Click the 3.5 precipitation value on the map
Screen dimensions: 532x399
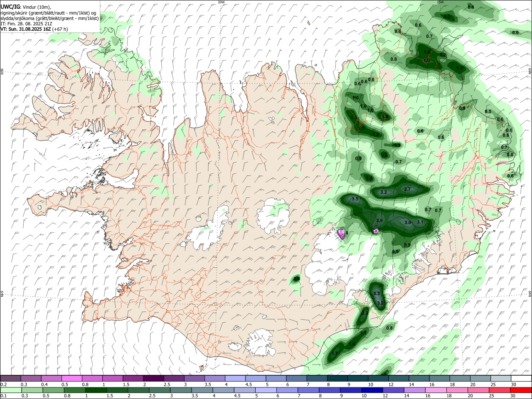point(355,199)
